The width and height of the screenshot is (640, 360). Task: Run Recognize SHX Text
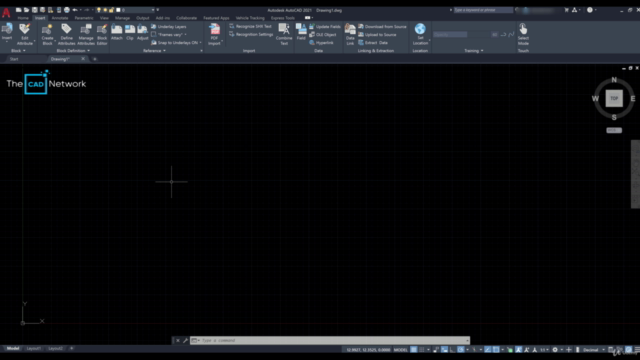pos(250,26)
